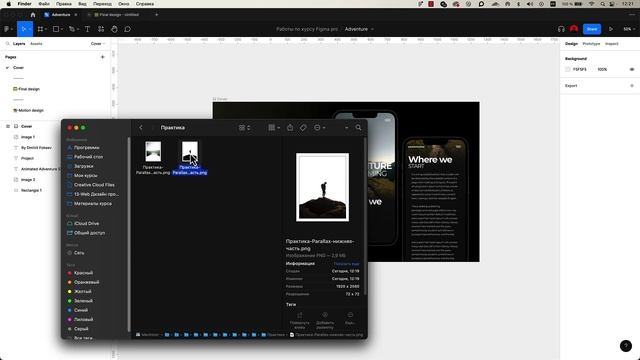Start audio conversation with headphones icon
640x360 pixels.
[561, 29]
